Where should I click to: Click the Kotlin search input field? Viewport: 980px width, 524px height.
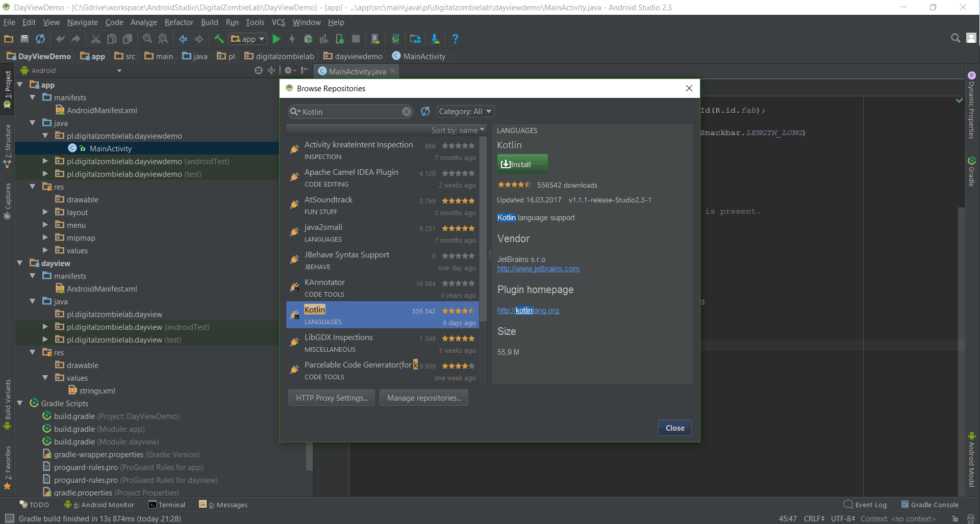(x=350, y=112)
